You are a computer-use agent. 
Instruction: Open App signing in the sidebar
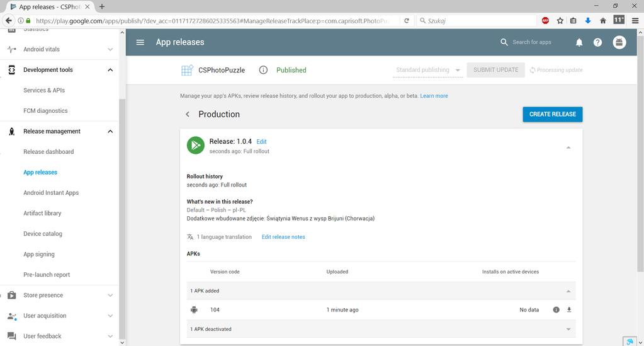[x=39, y=254]
